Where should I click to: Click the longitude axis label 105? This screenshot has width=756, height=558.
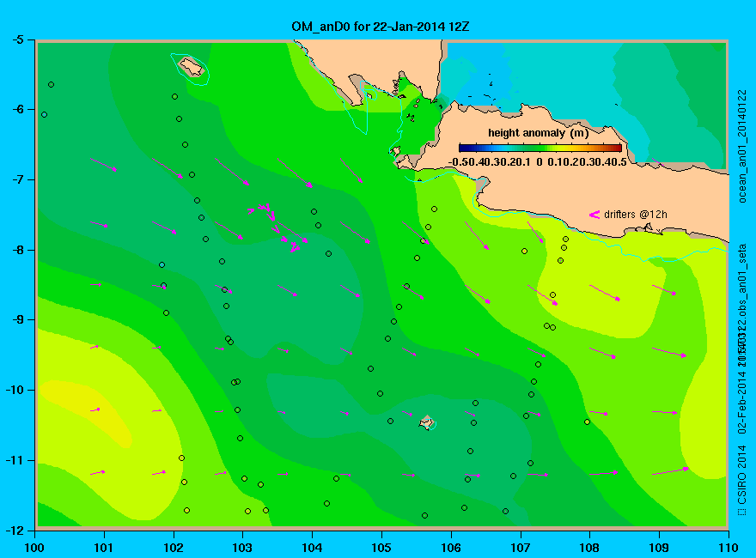coord(381,548)
